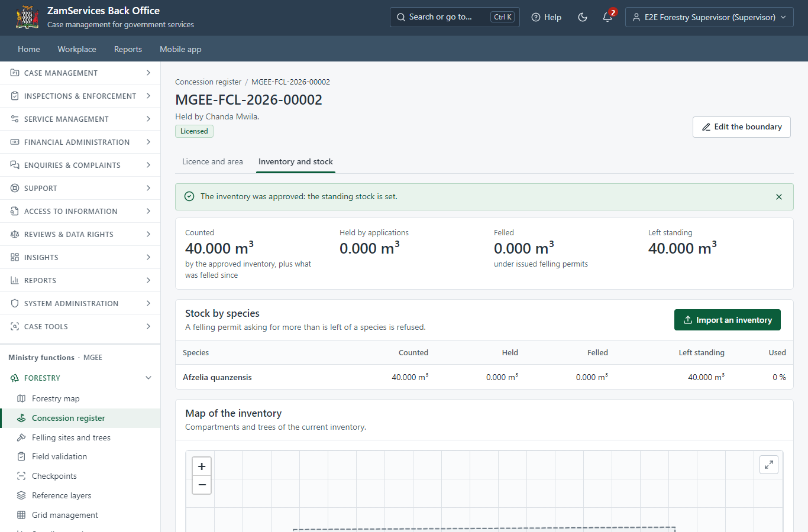This screenshot has width=808, height=532.
Task: Switch to the Licence and area tab
Action: (x=212, y=161)
